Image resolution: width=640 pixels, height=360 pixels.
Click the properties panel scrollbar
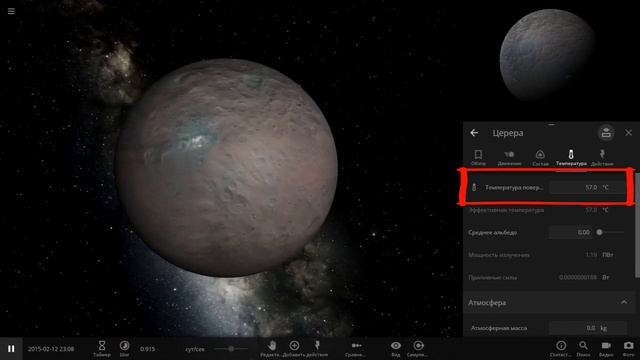tap(637, 224)
